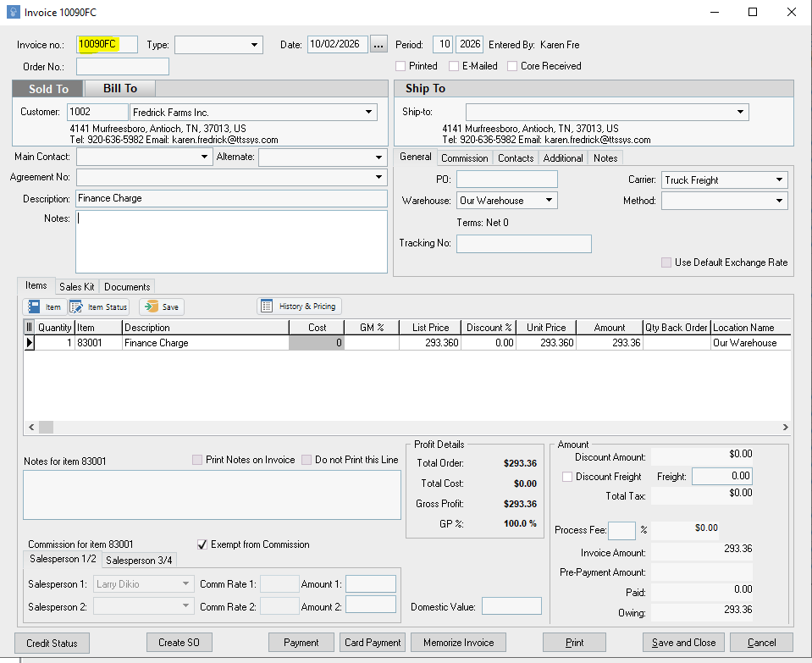Click the grid column chooser icon
The image size is (812, 663).
tap(29, 328)
